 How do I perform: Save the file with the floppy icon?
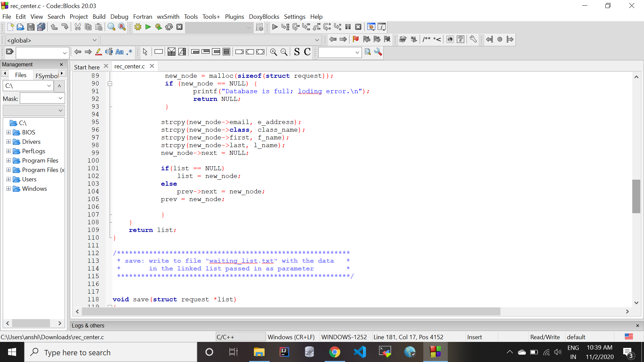31,27
